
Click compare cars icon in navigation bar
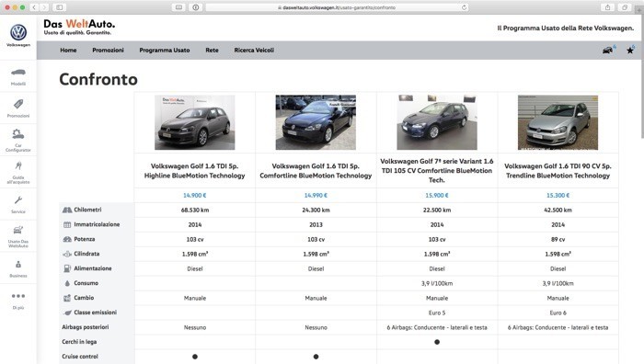[x=607, y=50]
